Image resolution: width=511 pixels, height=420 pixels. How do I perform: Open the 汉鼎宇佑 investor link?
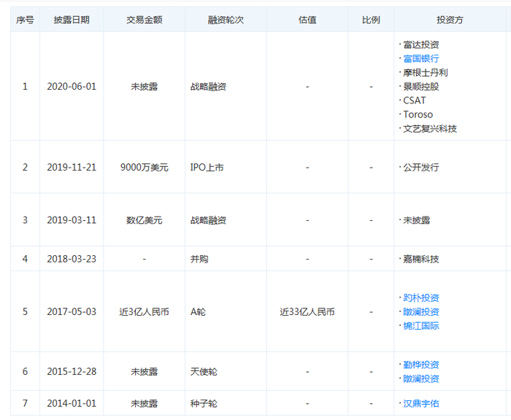pyautogui.click(x=420, y=404)
